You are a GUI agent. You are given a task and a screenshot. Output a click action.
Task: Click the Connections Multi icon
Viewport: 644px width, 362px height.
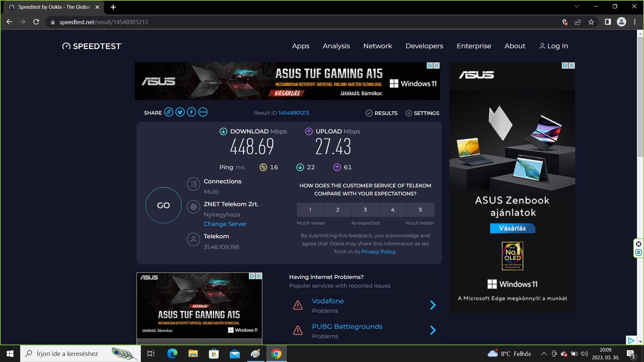click(x=194, y=184)
